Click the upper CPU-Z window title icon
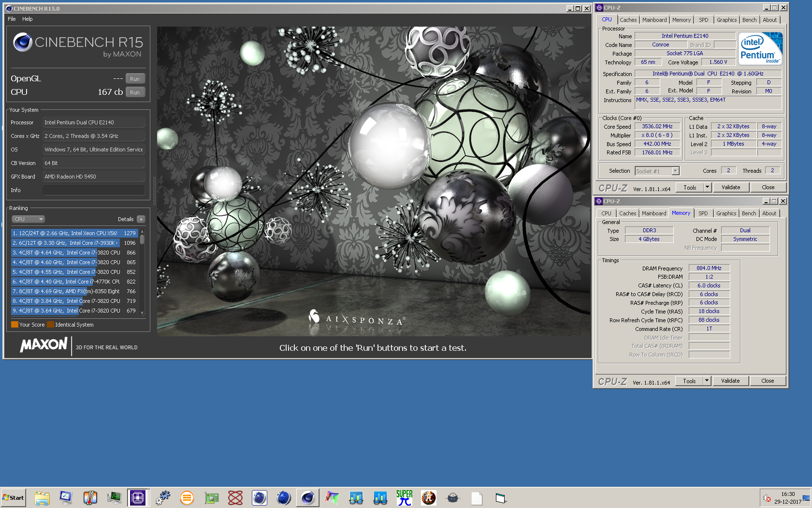812x508 pixels. point(599,8)
